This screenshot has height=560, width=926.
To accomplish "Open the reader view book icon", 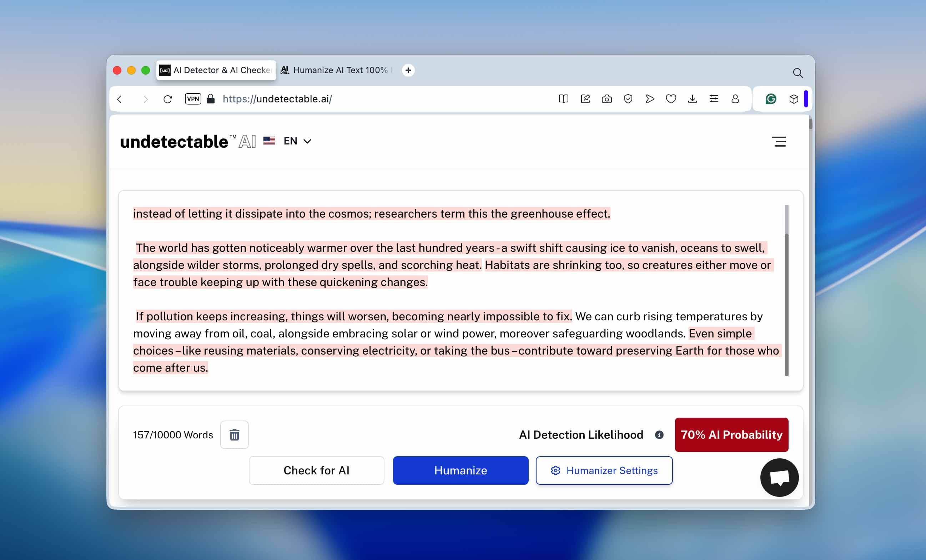I will (x=563, y=99).
